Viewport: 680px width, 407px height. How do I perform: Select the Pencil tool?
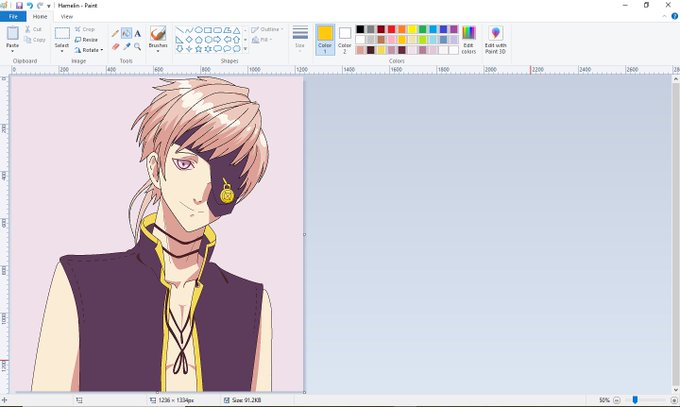115,33
